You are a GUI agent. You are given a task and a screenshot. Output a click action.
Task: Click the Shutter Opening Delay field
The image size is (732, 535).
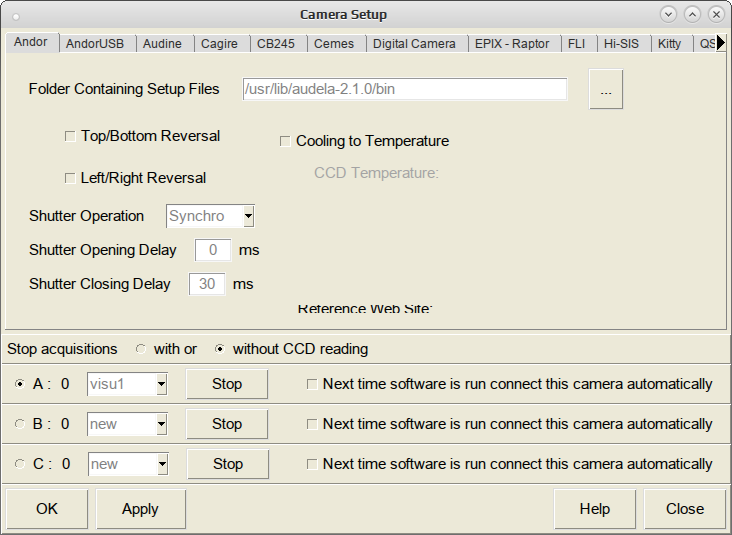(213, 250)
